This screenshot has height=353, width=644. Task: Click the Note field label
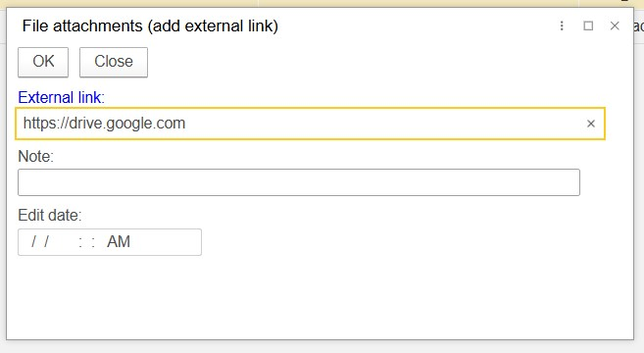click(x=35, y=157)
